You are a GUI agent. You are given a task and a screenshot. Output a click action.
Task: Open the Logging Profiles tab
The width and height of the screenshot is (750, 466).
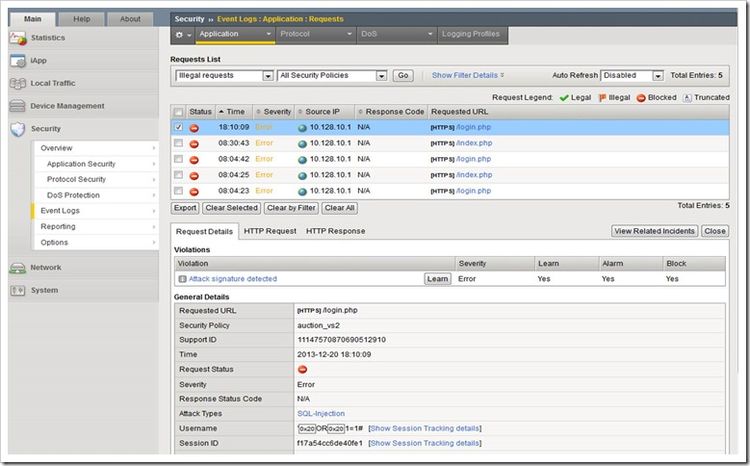[x=473, y=34]
